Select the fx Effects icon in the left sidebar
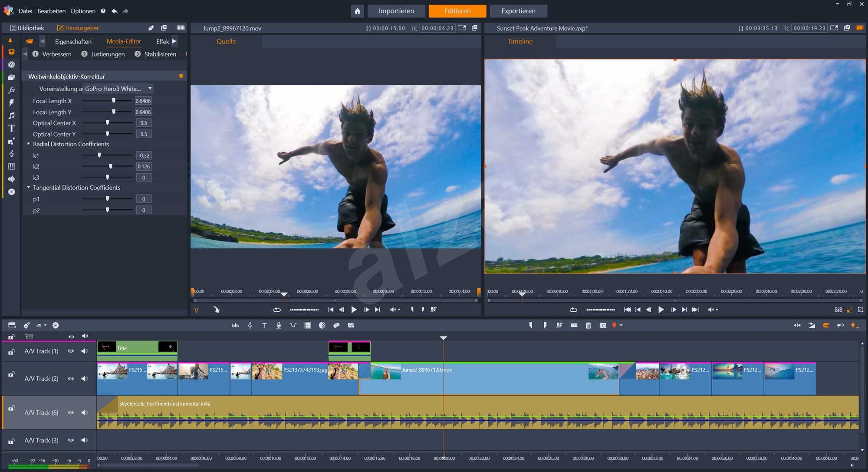 click(12, 90)
